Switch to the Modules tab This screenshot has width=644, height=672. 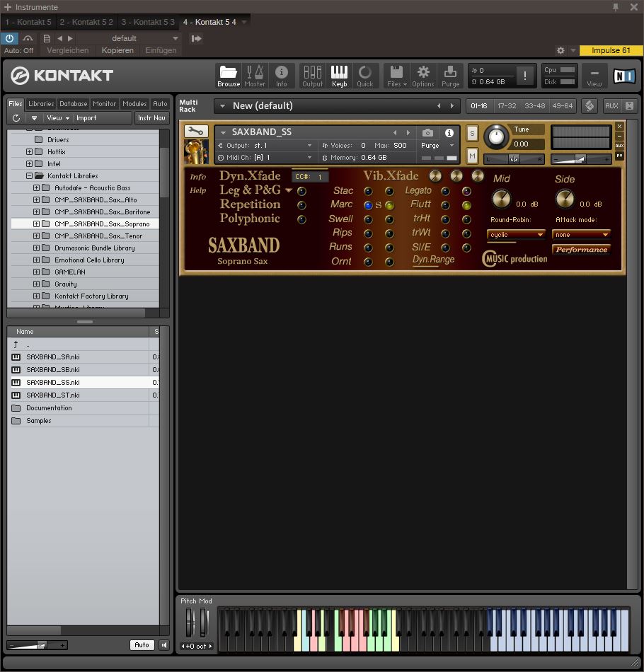click(134, 104)
